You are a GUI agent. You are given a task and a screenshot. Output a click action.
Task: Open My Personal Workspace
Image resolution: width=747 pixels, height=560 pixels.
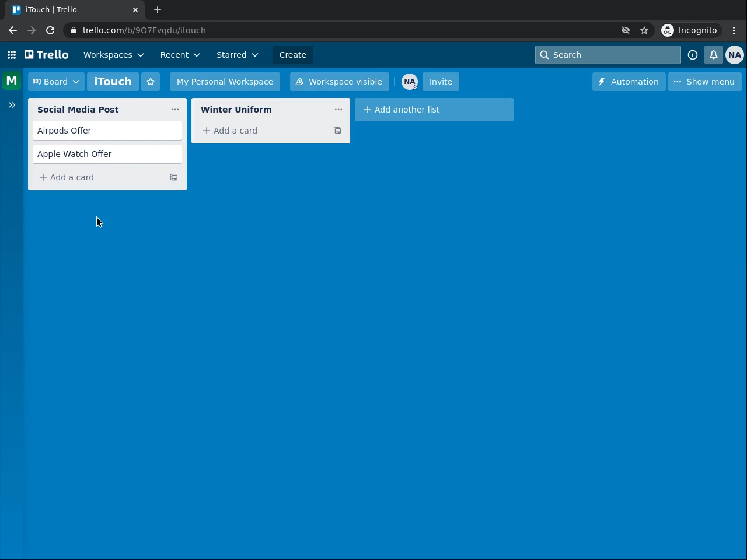pos(225,82)
